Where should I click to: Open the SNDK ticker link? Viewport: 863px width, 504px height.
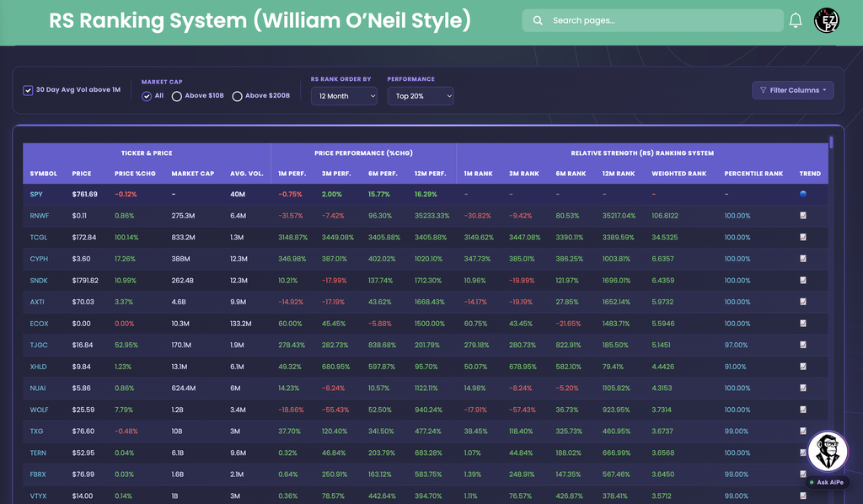tap(39, 280)
